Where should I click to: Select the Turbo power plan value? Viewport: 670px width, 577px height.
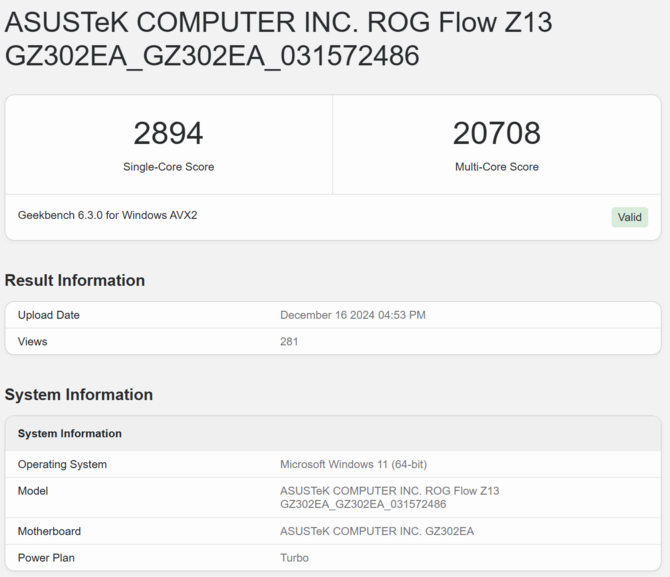[294, 558]
